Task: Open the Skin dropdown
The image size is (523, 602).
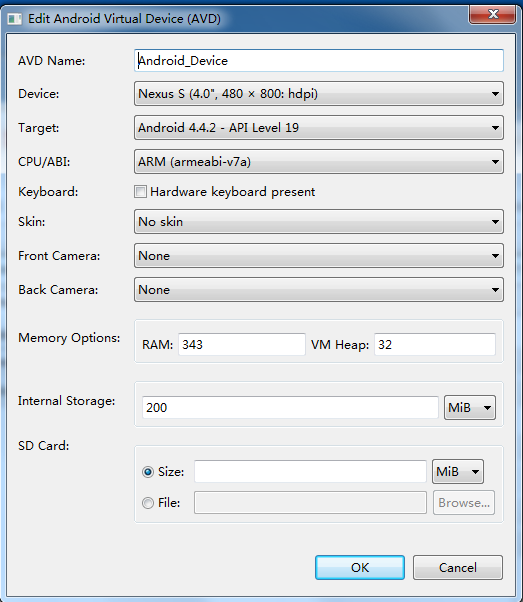Action: 319,222
